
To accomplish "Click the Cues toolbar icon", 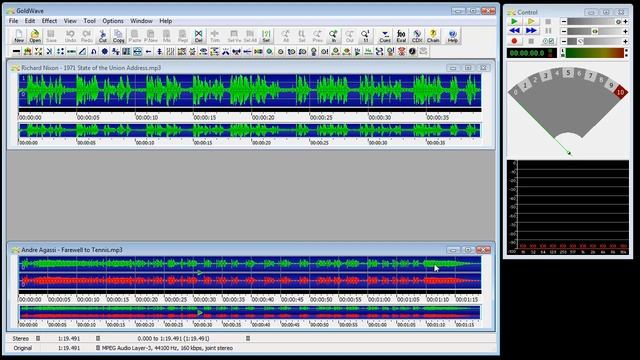I will click(x=385, y=36).
